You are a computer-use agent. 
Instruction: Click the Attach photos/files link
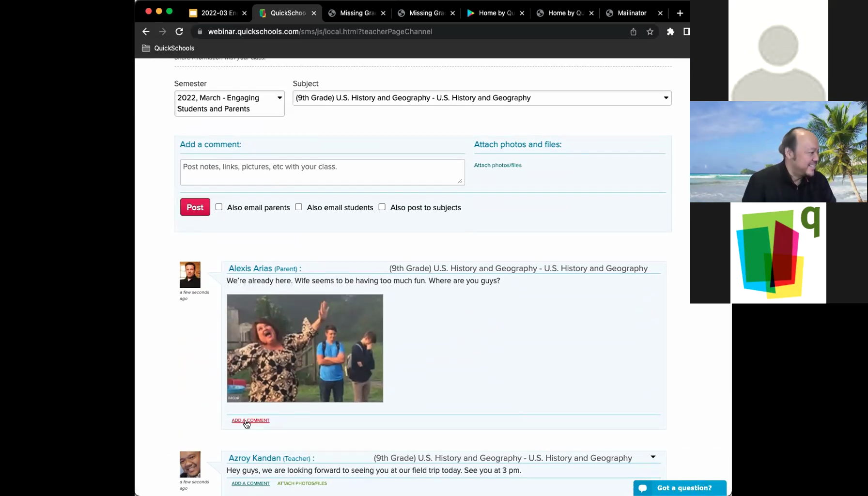click(497, 165)
